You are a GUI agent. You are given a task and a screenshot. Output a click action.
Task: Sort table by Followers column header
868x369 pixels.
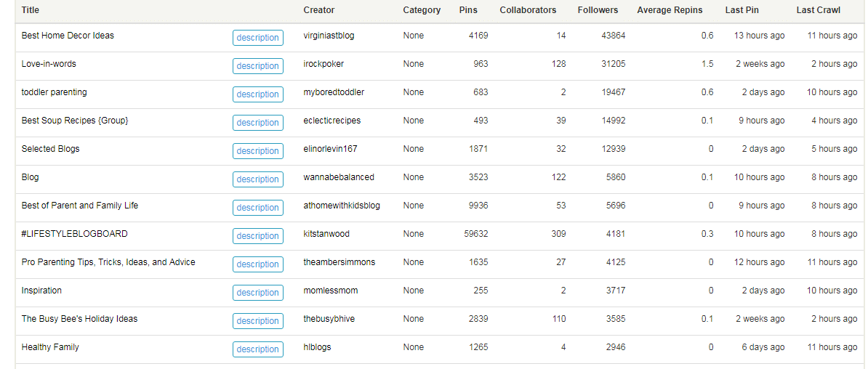(598, 10)
